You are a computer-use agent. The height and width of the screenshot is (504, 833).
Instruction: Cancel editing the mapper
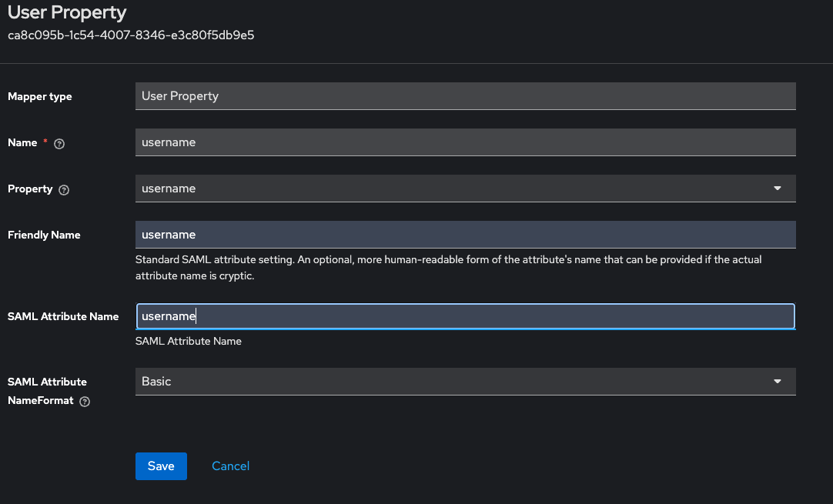click(230, 466)
